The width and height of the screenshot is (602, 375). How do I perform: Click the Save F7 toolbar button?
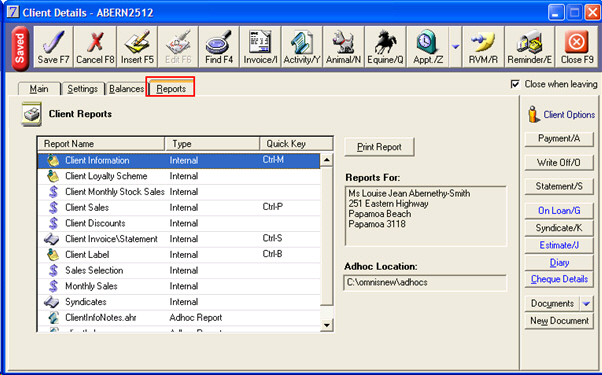pos(53,47)
